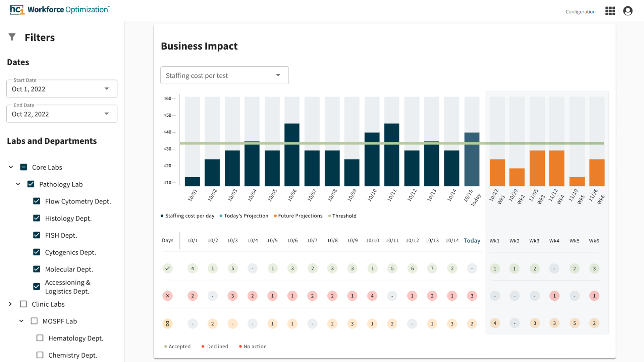Viewport: 644px width, 362px height.
Task: Click the declined count for 10/10
Action: (372, 296)
